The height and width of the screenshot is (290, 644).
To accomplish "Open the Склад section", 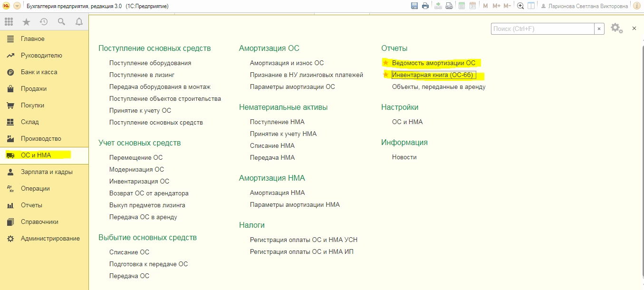I will (x=44, y=122).
